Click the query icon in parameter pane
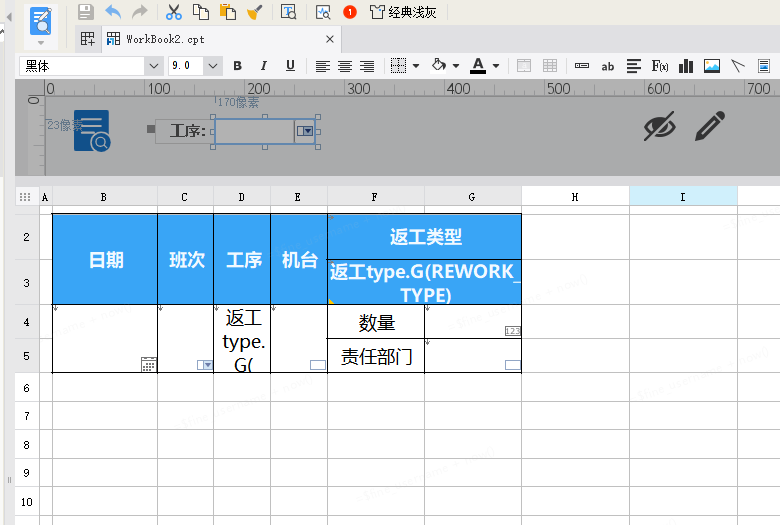 92,131
